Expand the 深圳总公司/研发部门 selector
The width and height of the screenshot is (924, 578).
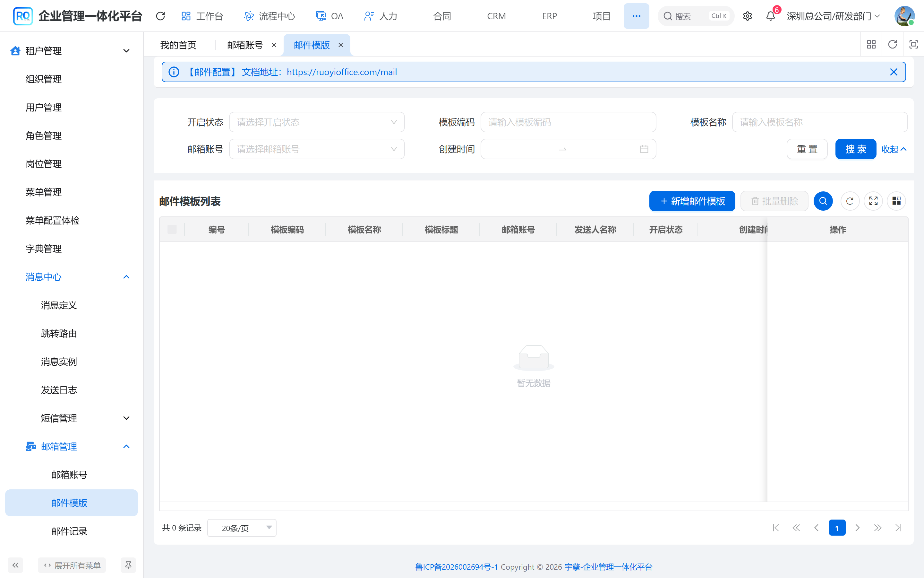coord(834,16)
